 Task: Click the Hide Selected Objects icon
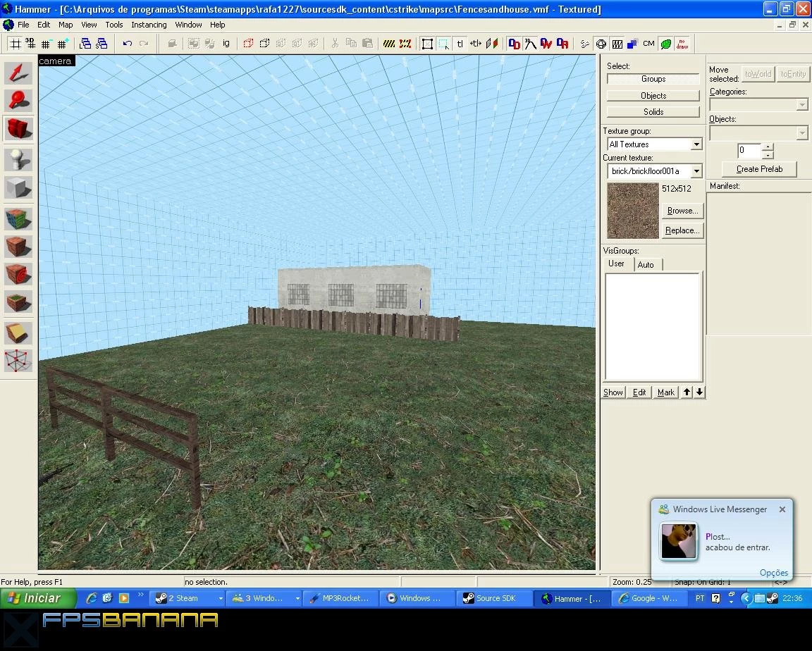click(249, 44)
